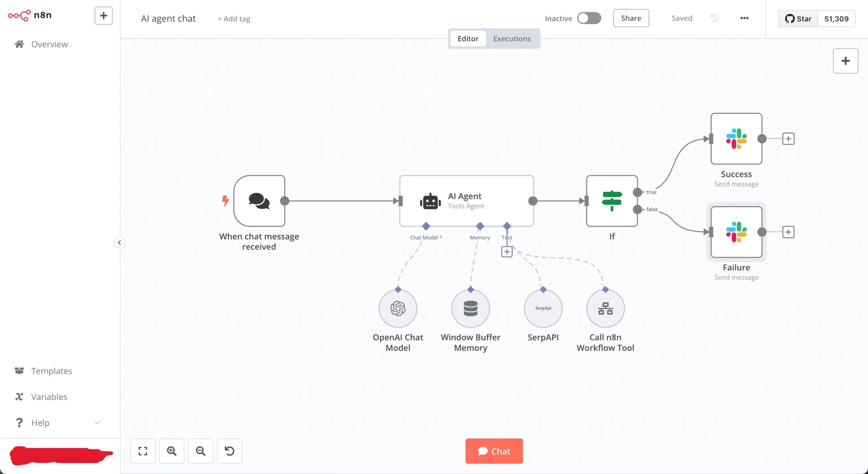Open the If node
The height and width of the screenshot is (474, 868).
click(x=611, y=201)
